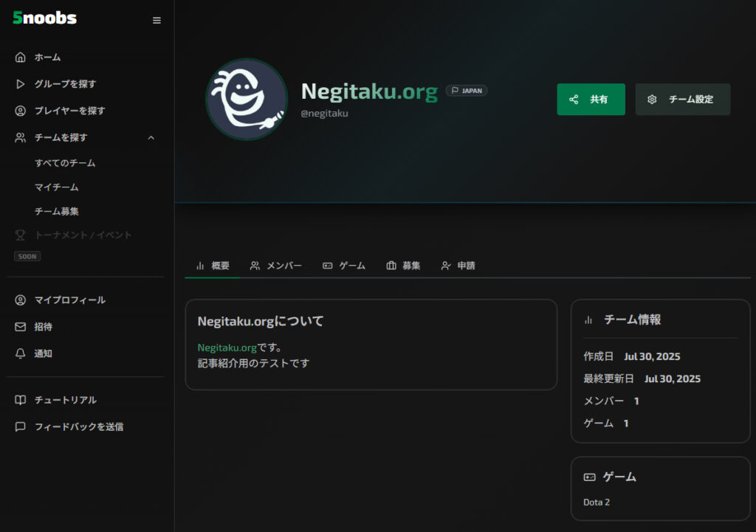
Task: Click share icon in 共有 button
Action: pyautogui.click(x=574, y=100)
